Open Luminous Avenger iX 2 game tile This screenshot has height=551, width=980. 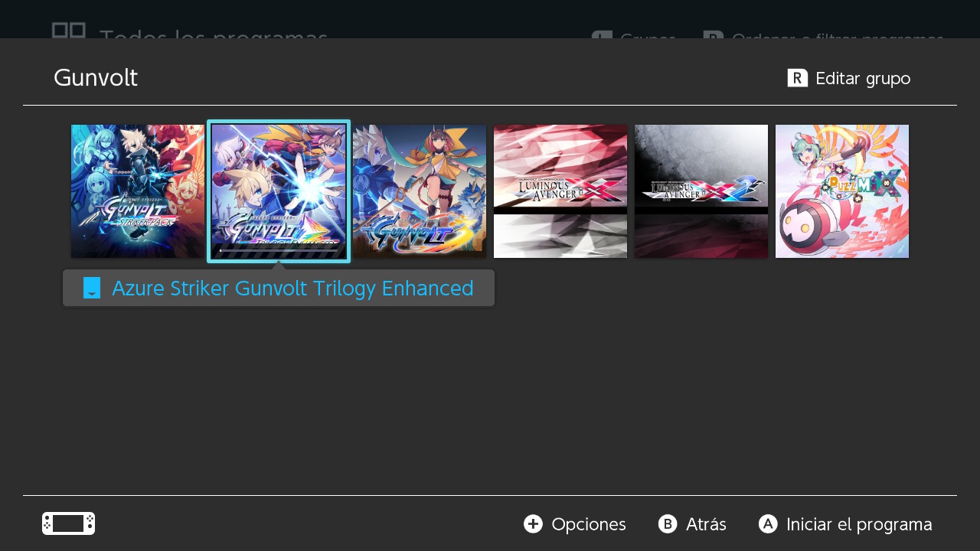(x=701, y=191)
